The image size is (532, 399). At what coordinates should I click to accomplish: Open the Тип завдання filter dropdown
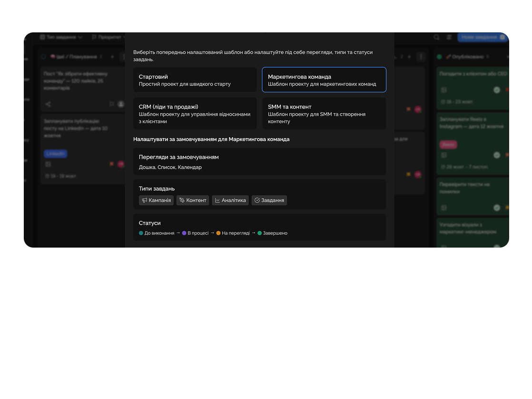[61, 37]
